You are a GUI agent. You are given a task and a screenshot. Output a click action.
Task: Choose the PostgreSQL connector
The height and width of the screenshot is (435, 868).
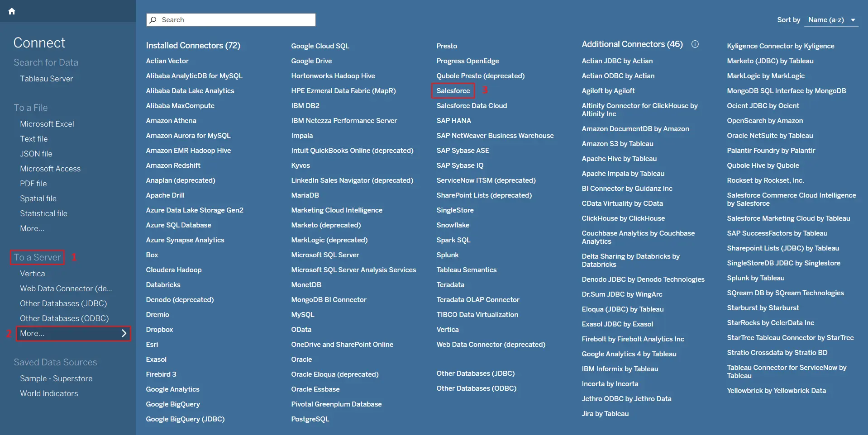(x=310, y=419)
